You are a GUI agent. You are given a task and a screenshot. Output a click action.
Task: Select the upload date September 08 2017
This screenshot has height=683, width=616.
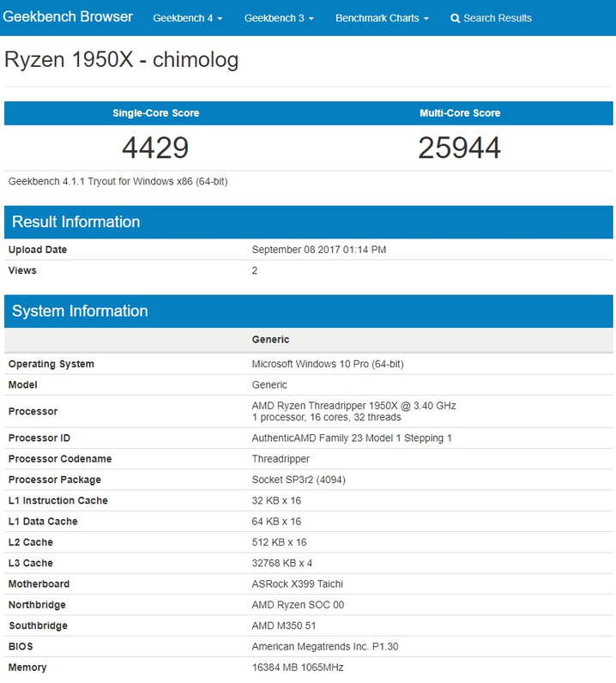[319, 250]
